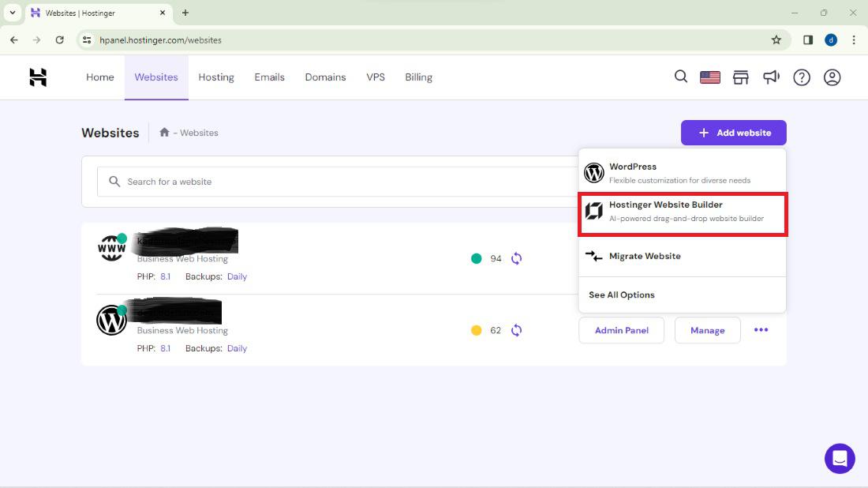
Task: Open announcements megaphone icon
Action: (771, 77)
